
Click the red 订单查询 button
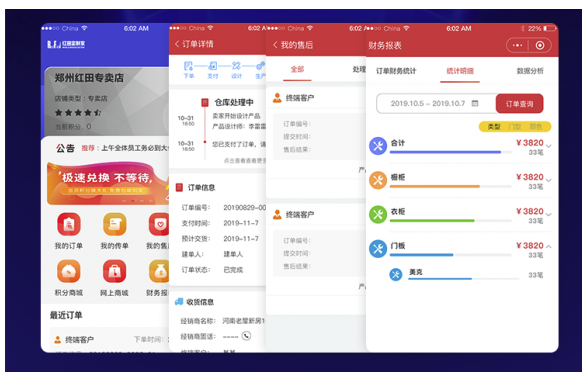(519, 104)
